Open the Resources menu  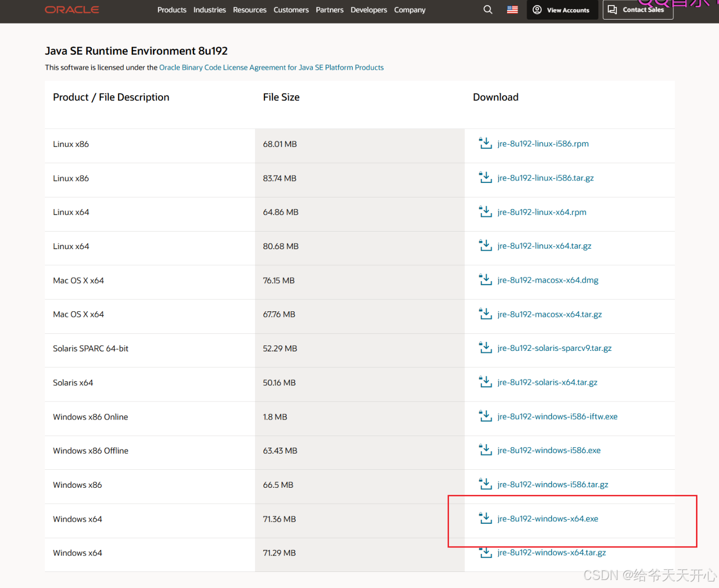point(250,10)
